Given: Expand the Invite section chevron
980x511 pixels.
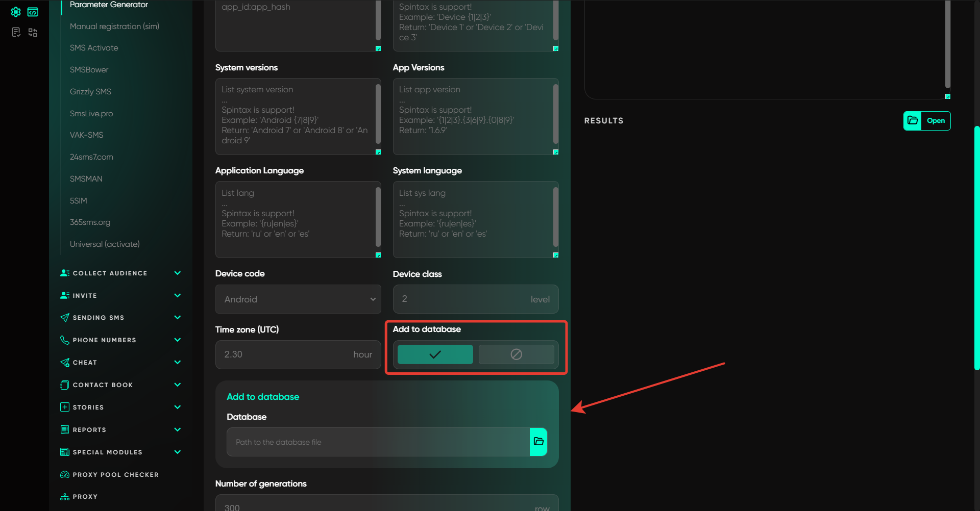Looking at the screenshot, I should pyautogui.click(x=177, y=296).
